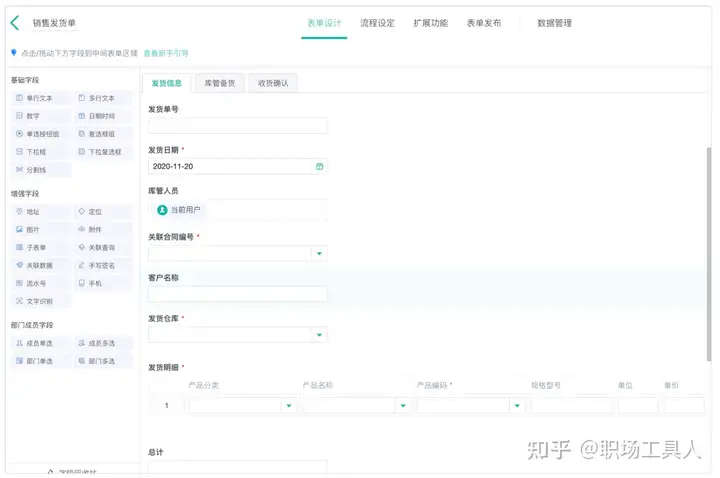This screenshot has height=478, width=720.
Task: Switch to the 流程设定 tab
Action: 377,23
